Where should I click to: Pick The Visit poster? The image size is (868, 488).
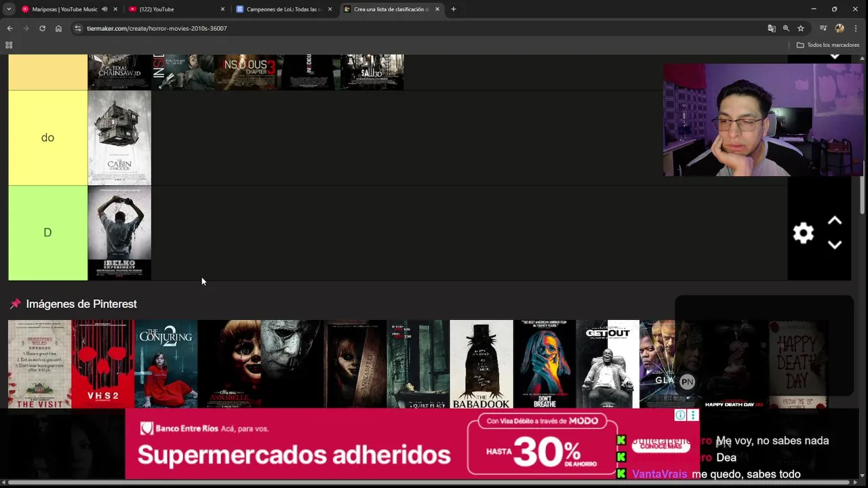(x=39, y=364)
